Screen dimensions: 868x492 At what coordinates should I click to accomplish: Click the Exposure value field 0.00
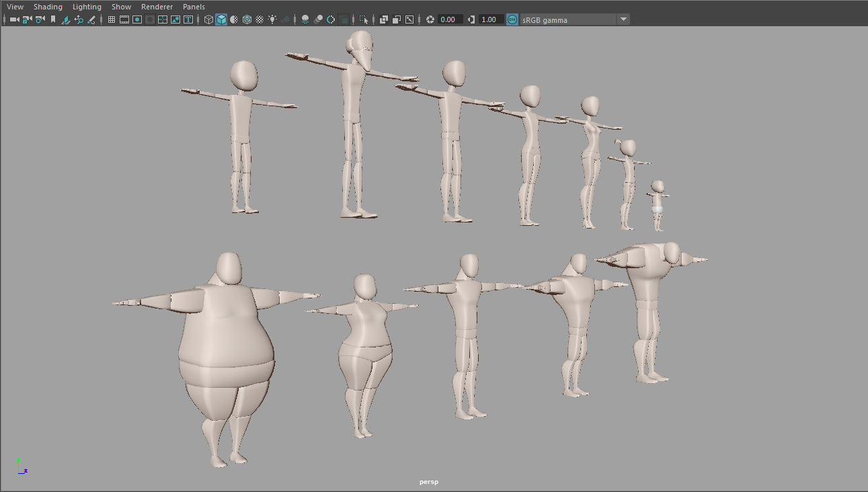point(449,19)
